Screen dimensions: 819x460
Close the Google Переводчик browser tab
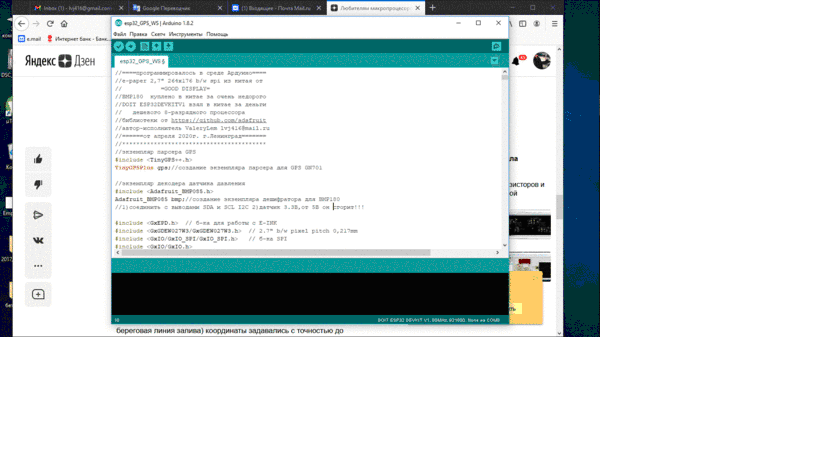point(219,8)
